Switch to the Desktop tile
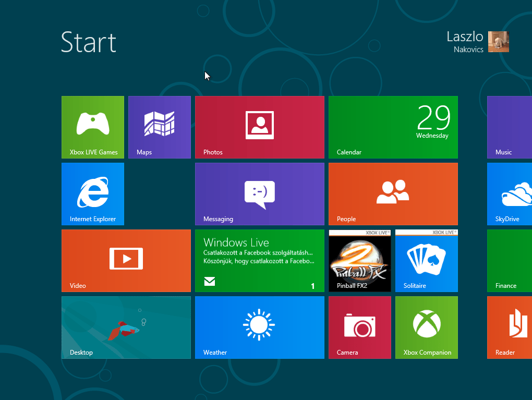This screenshot has width=532, height=400. 126,328
